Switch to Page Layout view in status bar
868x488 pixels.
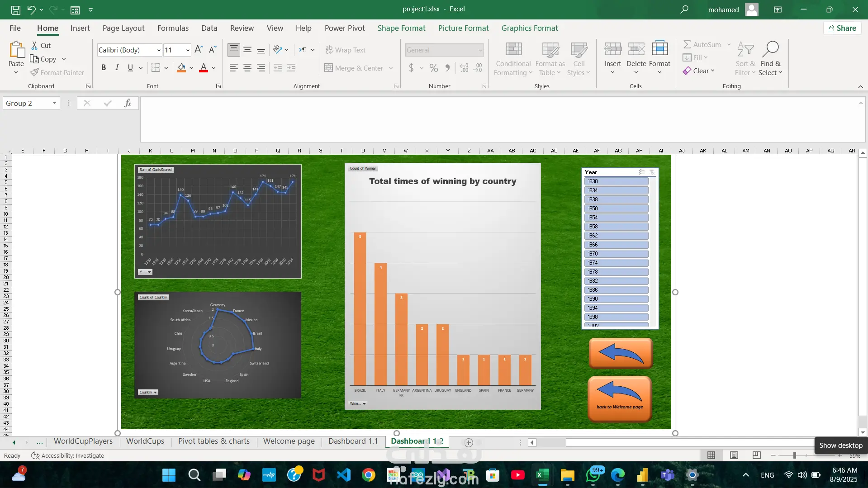734,455
